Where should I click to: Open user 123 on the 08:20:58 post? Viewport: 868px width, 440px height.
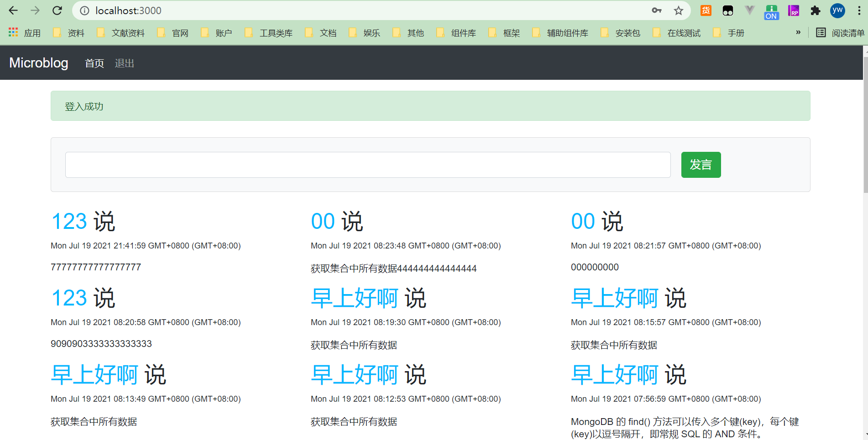tap(69, 298)
